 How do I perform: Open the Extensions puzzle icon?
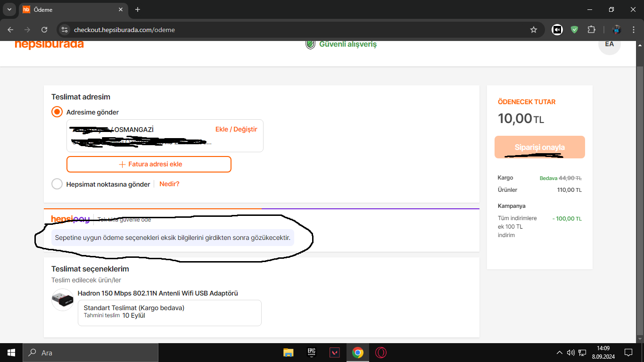tap(591, 30)
